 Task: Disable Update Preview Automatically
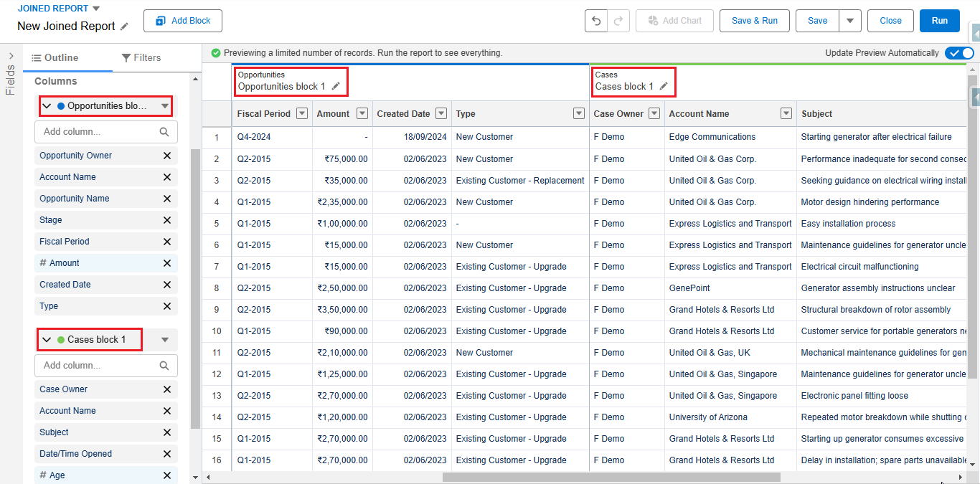959,52
